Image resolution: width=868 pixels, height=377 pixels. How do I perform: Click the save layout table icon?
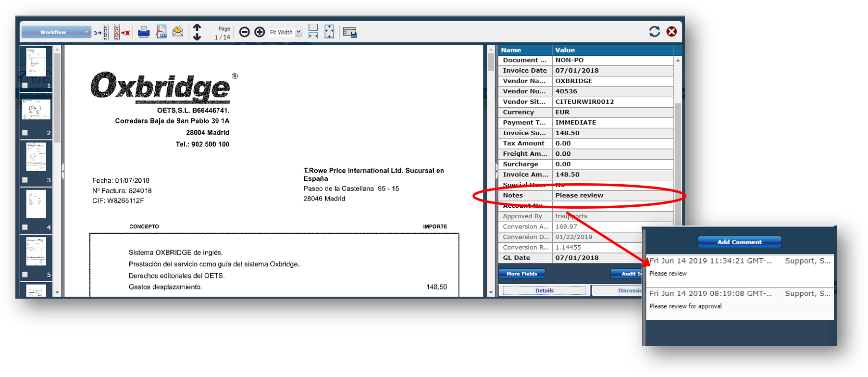coord(350,32)
